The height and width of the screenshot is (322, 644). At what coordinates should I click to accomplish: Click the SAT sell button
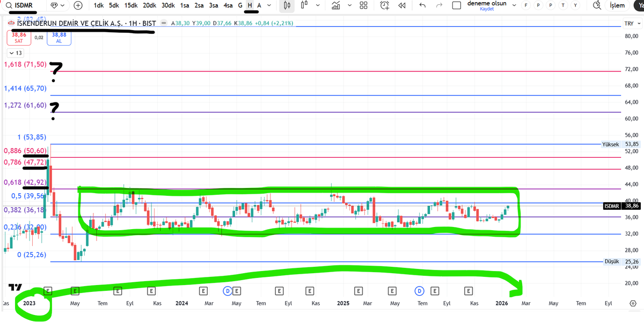click(19, 38)
